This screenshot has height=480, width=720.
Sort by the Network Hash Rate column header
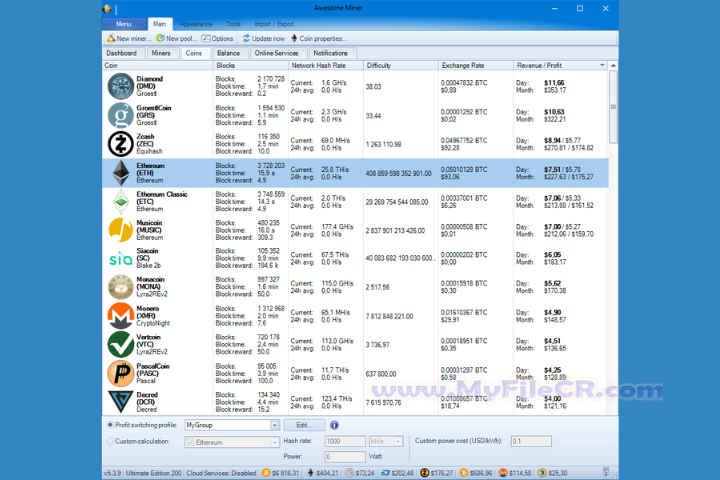tap(326, 65)
